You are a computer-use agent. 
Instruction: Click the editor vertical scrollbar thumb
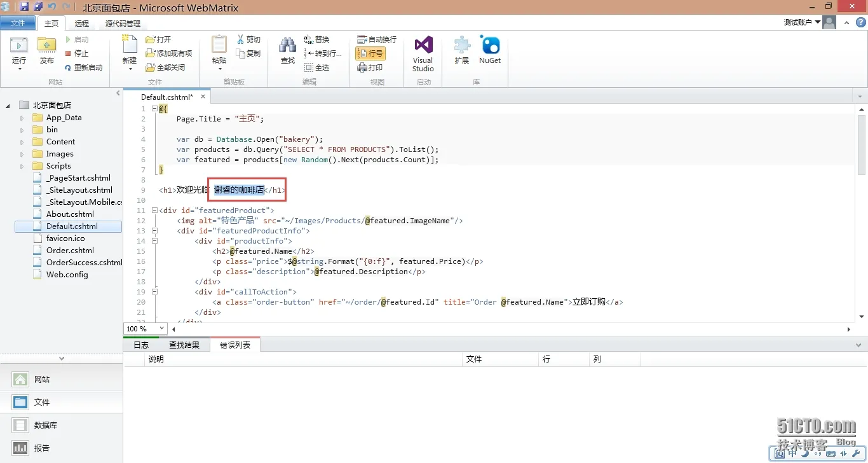click(862, 145)
